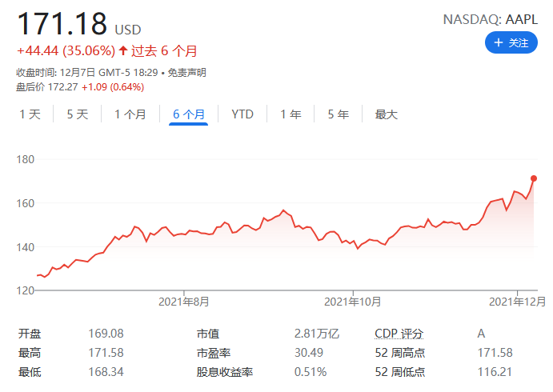This screenshot has height=392, width=553.
Task: Click the blue 关注 follow button
Action: [x=511, y=42]
